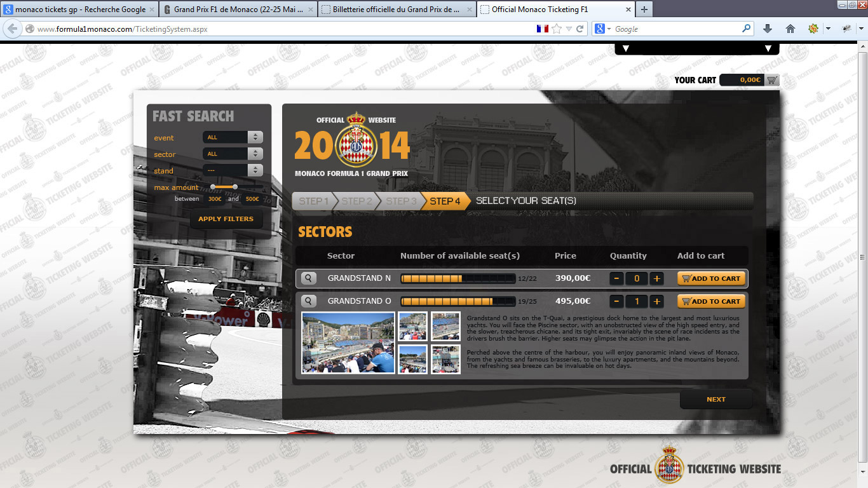This screenshot has height=488, width=868.
Task: Click the right max amount slider handle
Action: coord(235,186)
